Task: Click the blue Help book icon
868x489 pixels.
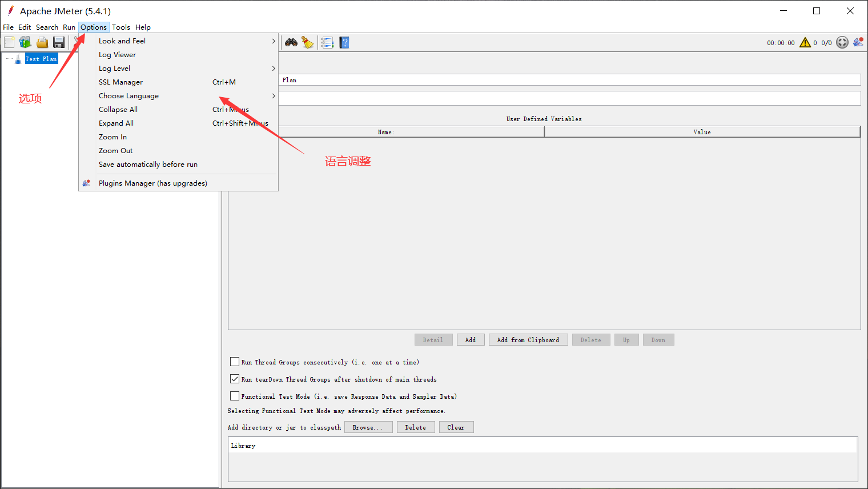Action: click(x=344, y=42)
